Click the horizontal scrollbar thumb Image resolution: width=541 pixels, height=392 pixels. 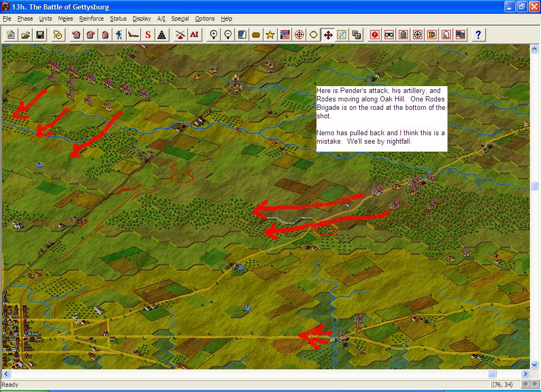(492, 374)
